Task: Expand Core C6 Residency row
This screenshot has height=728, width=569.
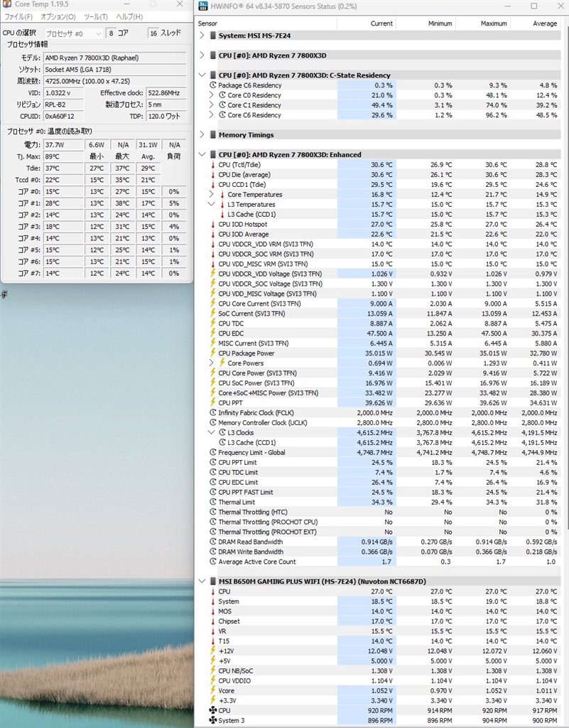Action: pyautogui.click(x=212, y=114)
